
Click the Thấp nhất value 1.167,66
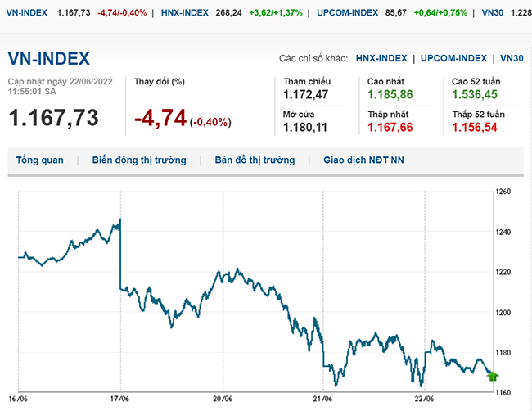pos(390,128)
